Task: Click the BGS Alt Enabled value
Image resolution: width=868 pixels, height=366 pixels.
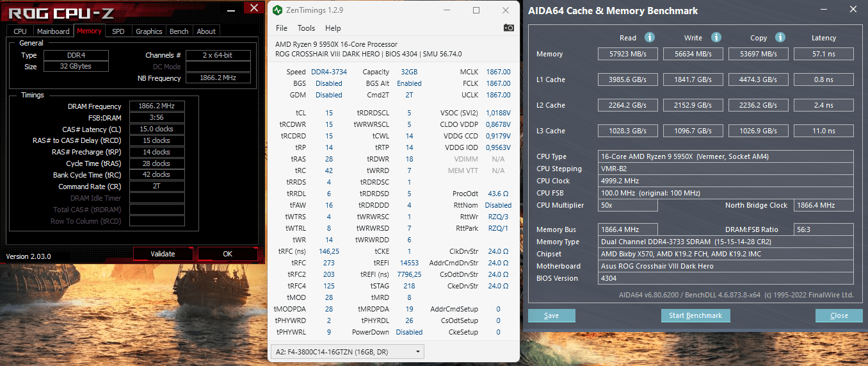Action: point(410,83)
